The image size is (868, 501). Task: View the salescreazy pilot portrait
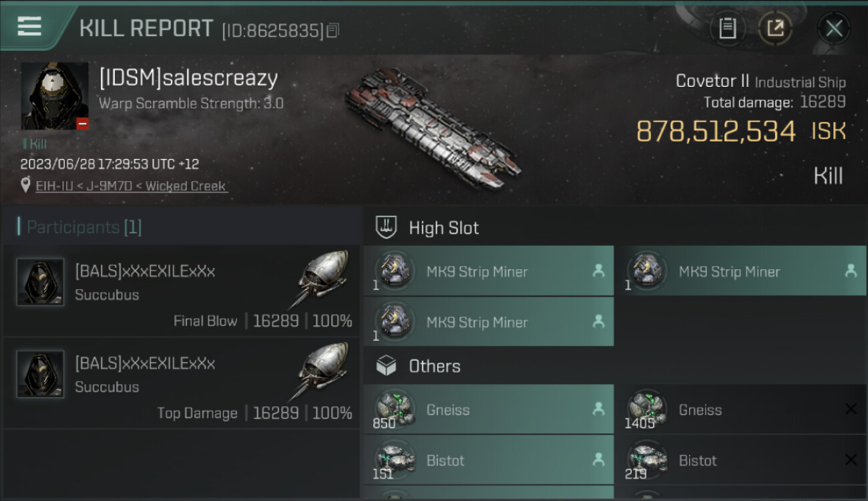tap(55, 96)
